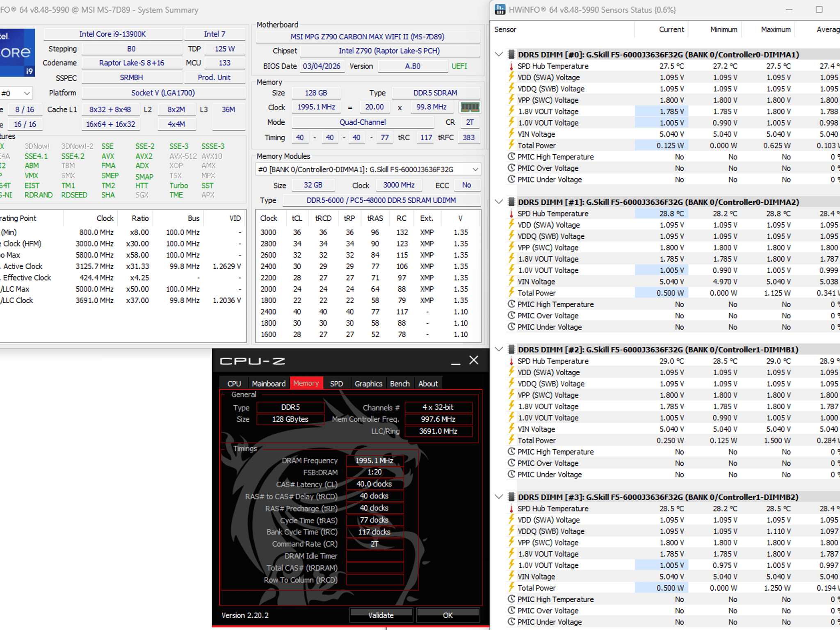Click the DIMM [#3] memory module icon
840x630 pixels.
pyautogui.click(x=511, y=497)
